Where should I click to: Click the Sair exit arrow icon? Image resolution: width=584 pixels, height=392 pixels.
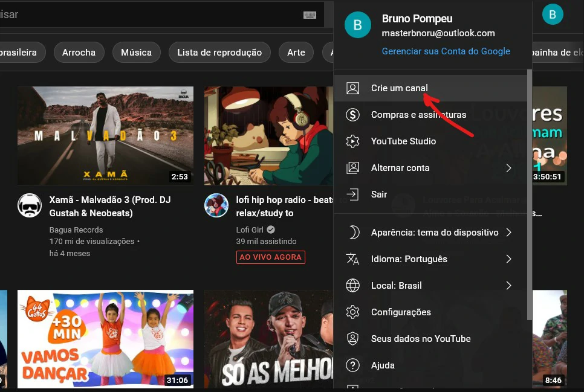click(x=352, y=194)
